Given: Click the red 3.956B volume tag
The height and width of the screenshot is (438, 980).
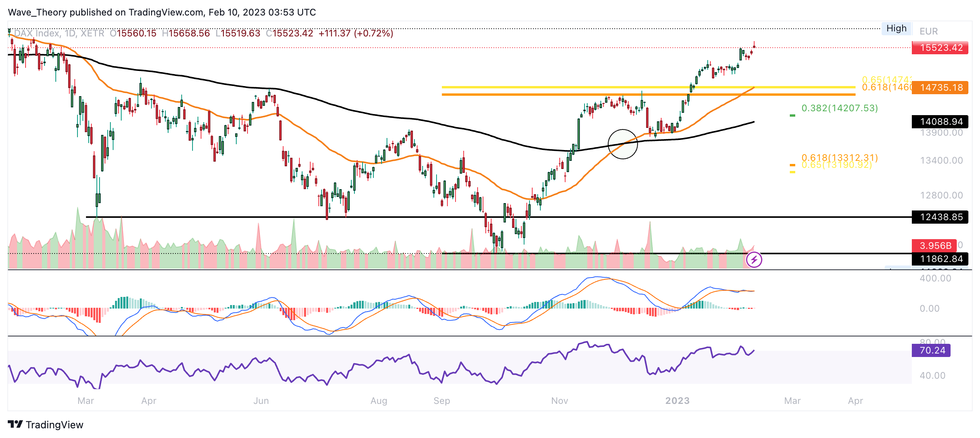Looking at the screenshot, I should (x=934, y=246).
